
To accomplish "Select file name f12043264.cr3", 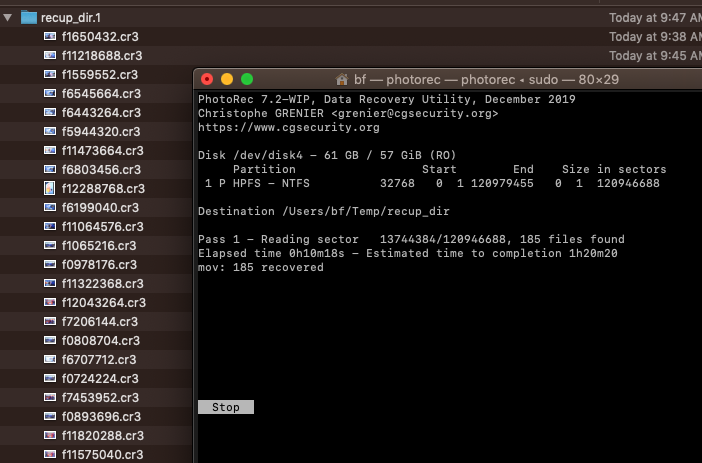I will 104,303.
